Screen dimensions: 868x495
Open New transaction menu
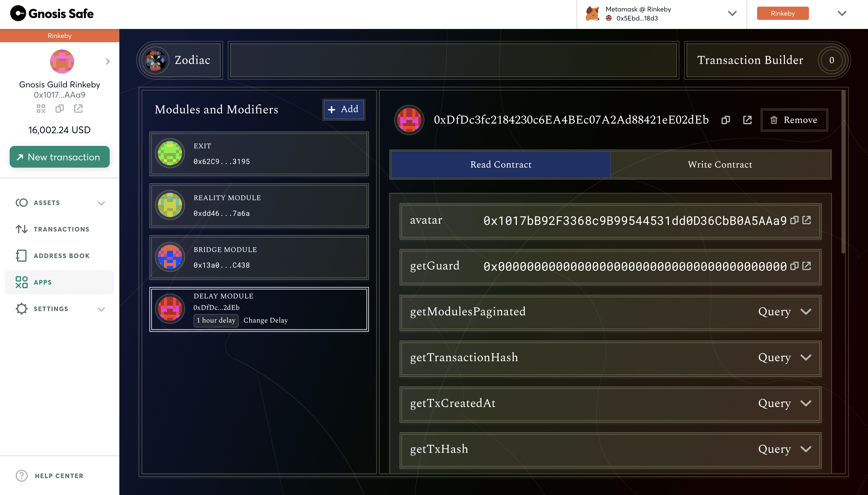pos(59,157)
